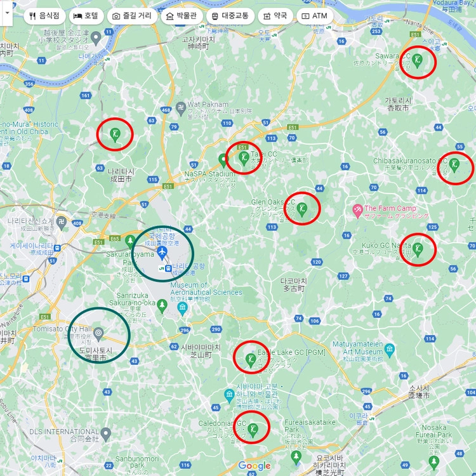Click the Kuko GC Narita golf pin
The width and height of the screenshot is (476, 476).
[x=418, y=250]
